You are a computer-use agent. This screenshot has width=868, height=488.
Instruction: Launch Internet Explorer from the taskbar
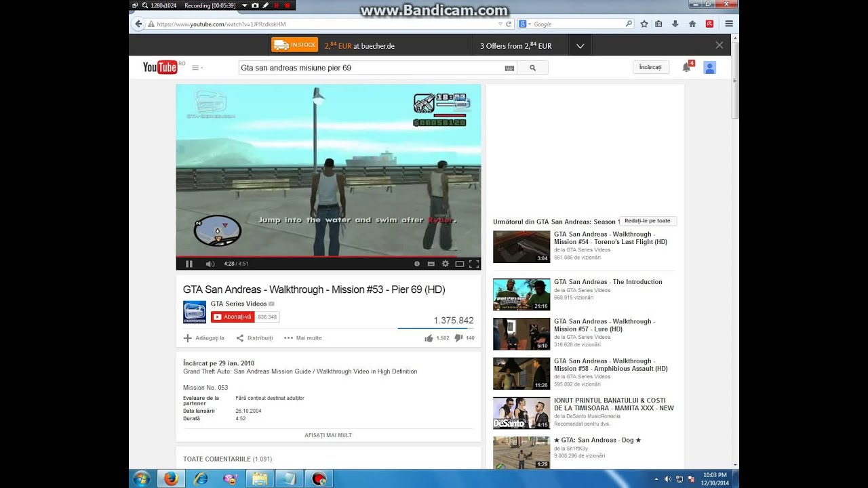point(201,479)
